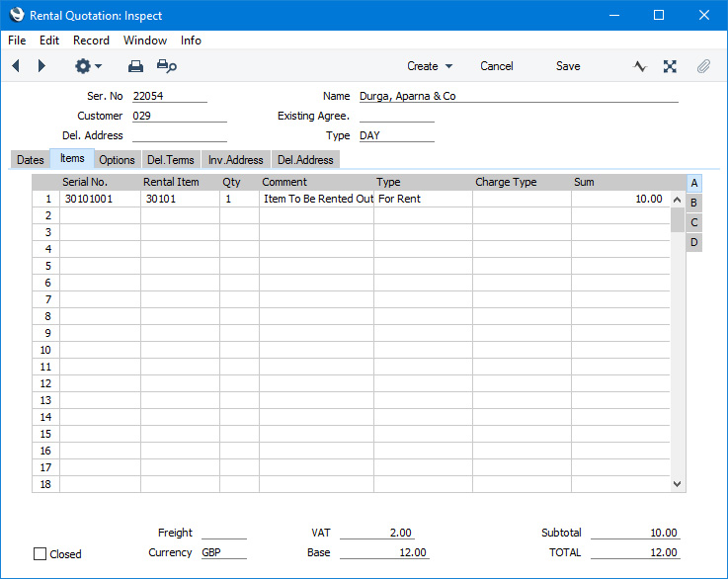Click the VAT field 2.00
Image resolution: width=728 pixels, height=579 pixels.
pyautogui.click(x=377, y=533)
